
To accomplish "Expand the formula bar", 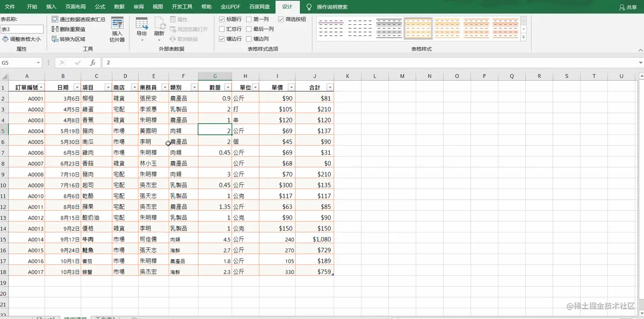I will tap(641, 63).
